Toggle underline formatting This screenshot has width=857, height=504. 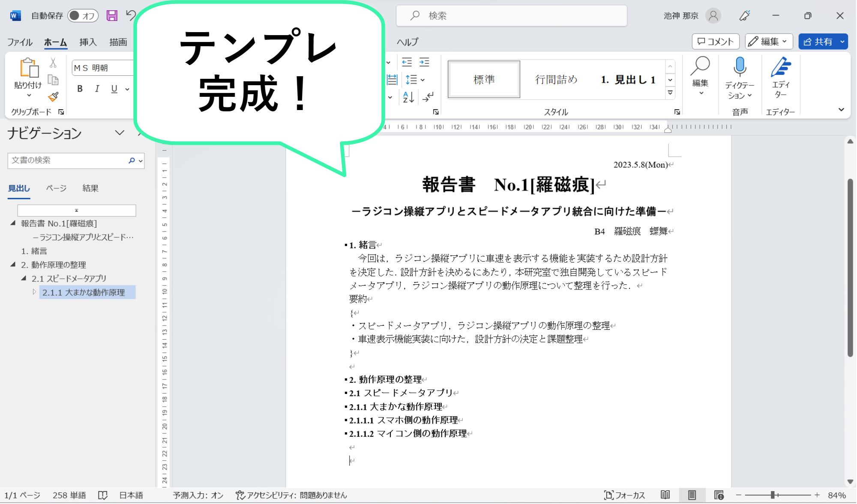[x=114, y=89]
